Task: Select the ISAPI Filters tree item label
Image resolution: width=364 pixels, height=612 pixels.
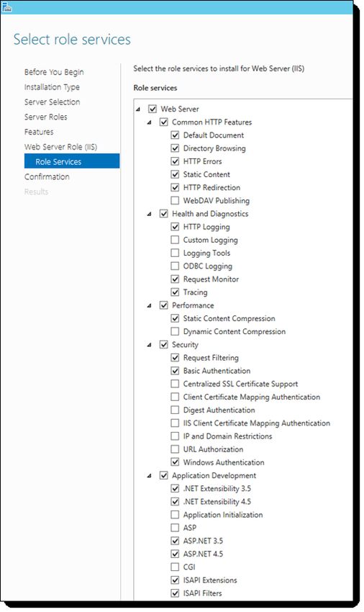Action: click(202, 593)
